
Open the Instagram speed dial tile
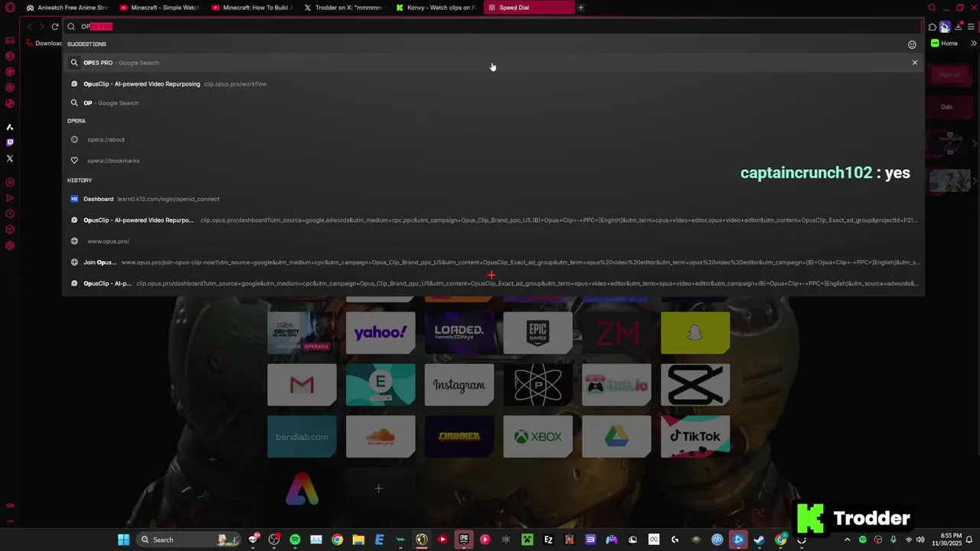(x=459, y=384)
